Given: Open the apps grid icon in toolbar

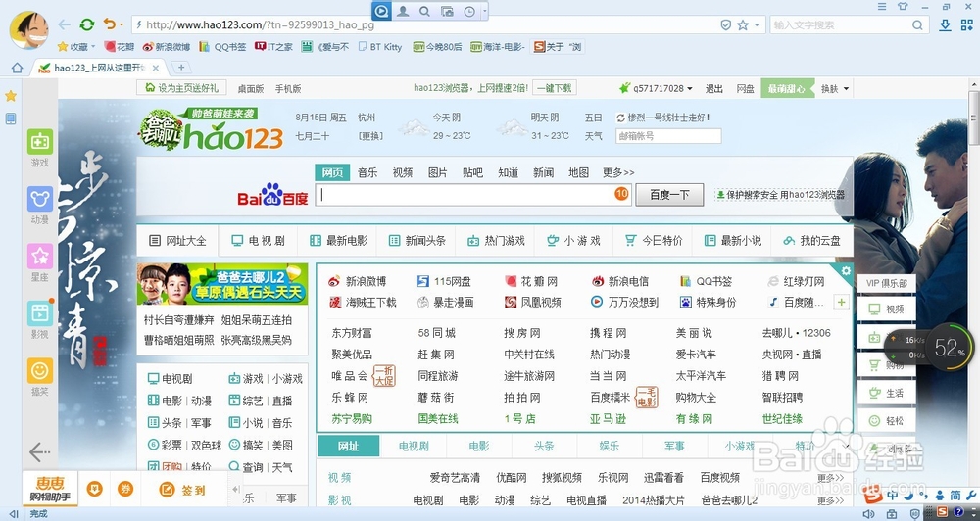Looking at the screenshot, I should click(x=967, y=25).
